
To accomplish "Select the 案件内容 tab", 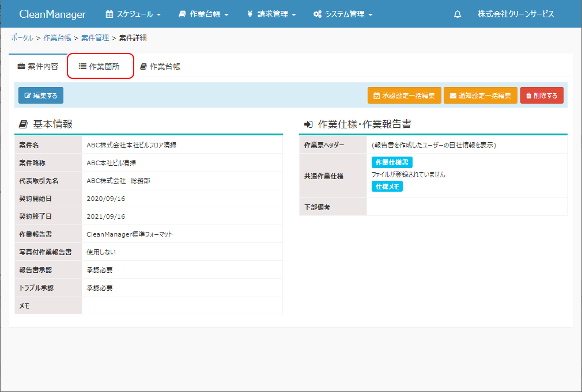I will pyautogui.click(x=38, y=66).
